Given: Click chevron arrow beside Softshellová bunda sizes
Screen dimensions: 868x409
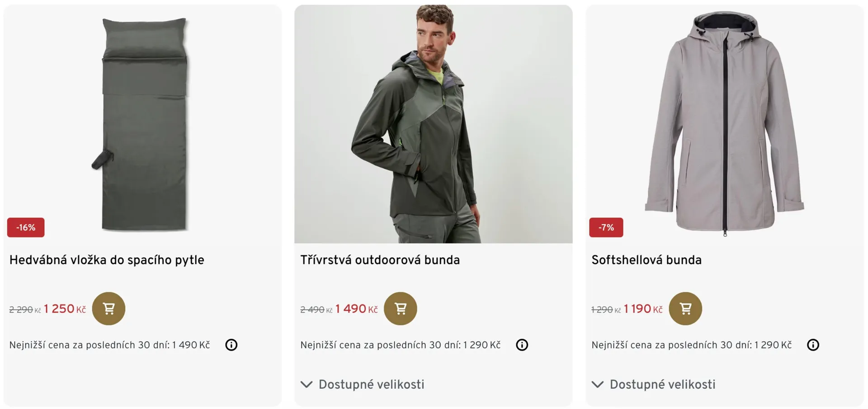Looking at the screenshot, I should pos(598,385).
